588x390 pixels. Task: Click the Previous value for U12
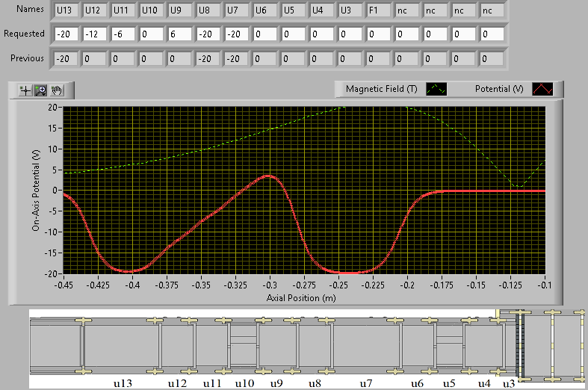(94, 59)
